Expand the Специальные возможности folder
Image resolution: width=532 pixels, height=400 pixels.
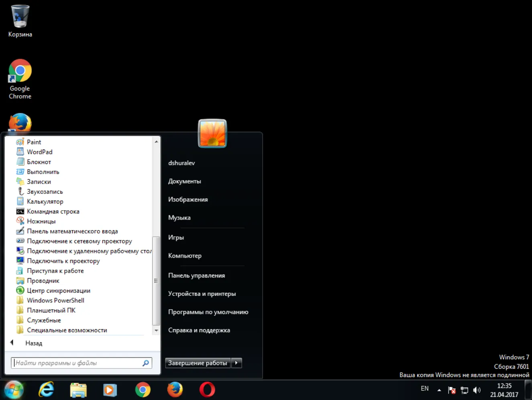coord(61,330)
